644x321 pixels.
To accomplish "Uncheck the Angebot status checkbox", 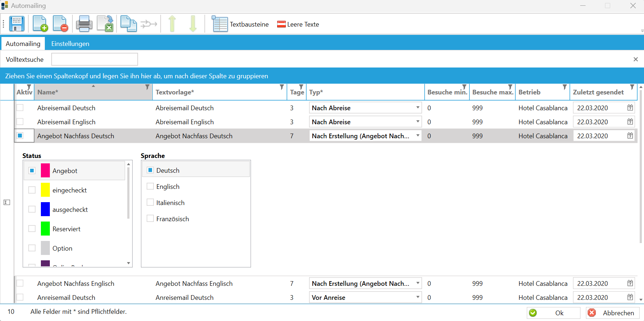I will (32, 171).
